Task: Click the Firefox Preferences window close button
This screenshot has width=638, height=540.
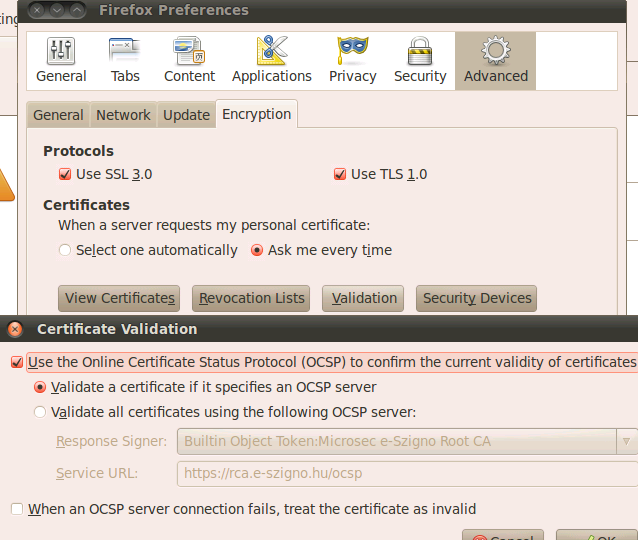Action: click(x=37, y=10)
